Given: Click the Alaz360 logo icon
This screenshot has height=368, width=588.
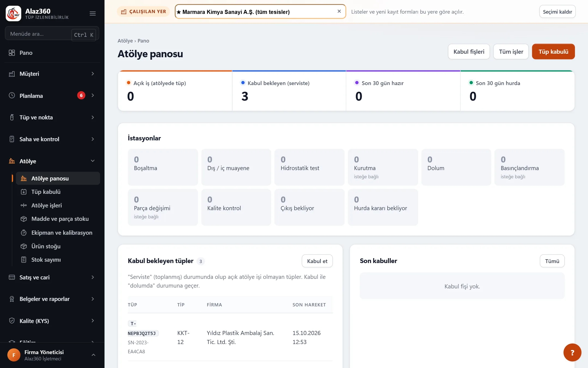Looking at the screenshot, I should pos(13,13).
